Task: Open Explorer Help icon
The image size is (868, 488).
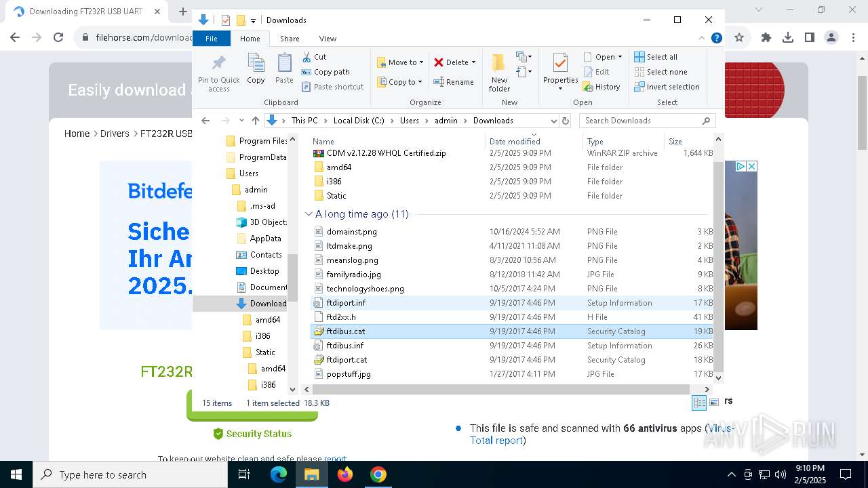Action: (x=716, y=38)
